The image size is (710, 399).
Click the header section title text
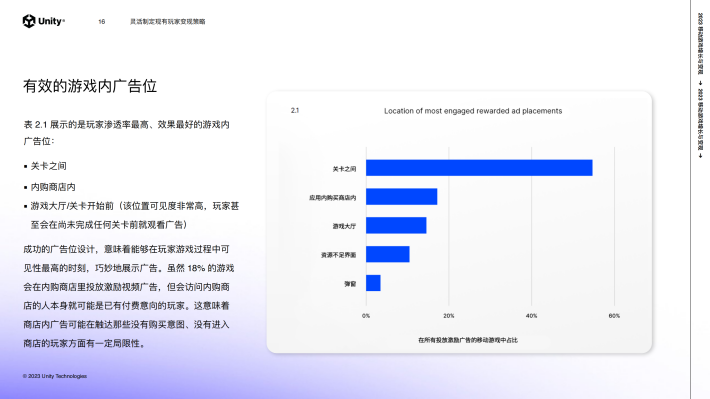click(x=168, y=21)
